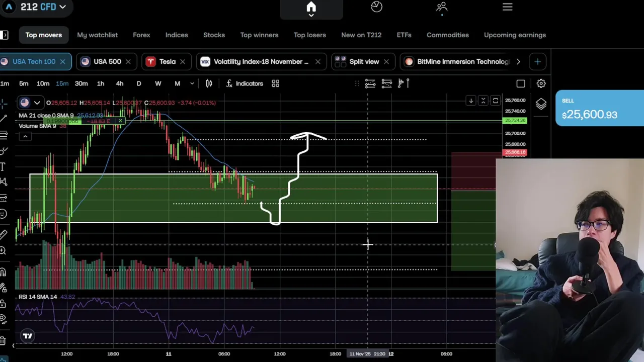Set timeframe to M monthly
644x362 pixels.
pyautogui.click(x=177, y=83)
